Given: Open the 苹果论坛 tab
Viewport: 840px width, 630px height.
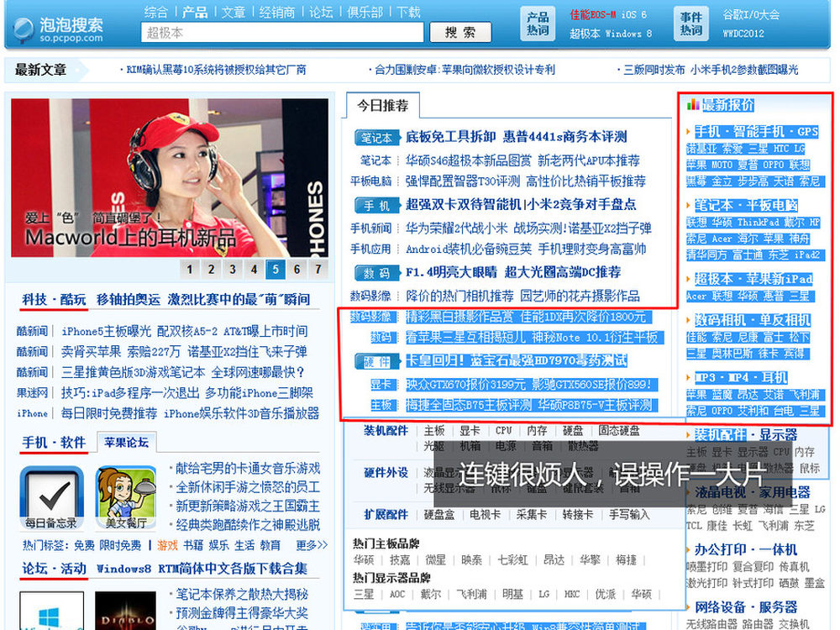Looking at the screenshot, I should 125,442.
